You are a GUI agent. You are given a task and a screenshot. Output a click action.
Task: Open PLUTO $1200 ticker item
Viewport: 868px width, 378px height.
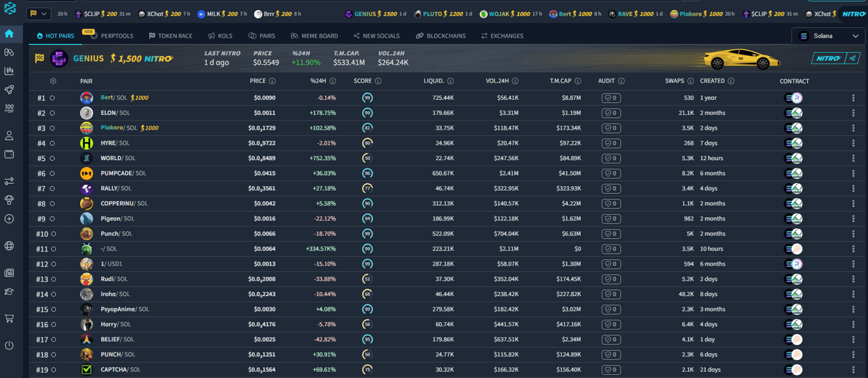(443, 14)
